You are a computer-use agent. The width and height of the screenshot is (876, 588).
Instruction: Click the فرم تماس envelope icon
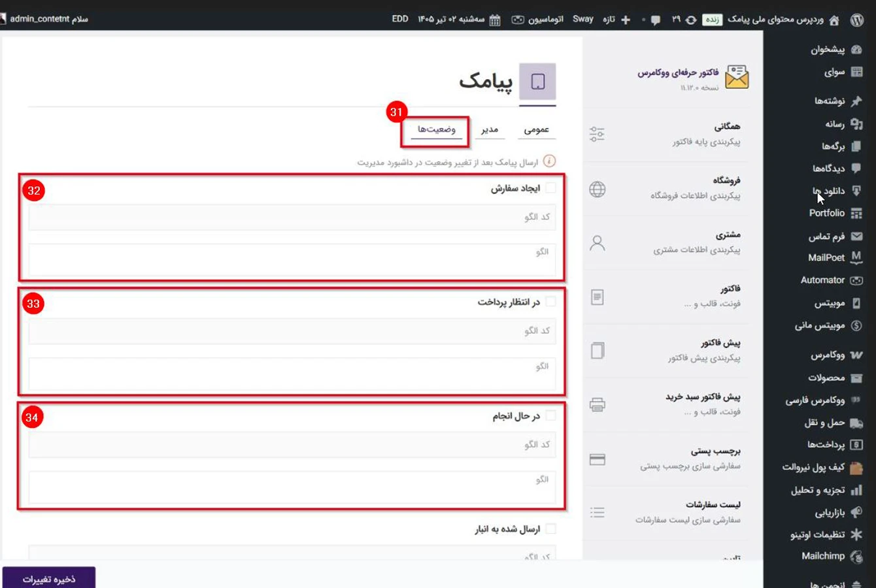[x=856, y=236]
